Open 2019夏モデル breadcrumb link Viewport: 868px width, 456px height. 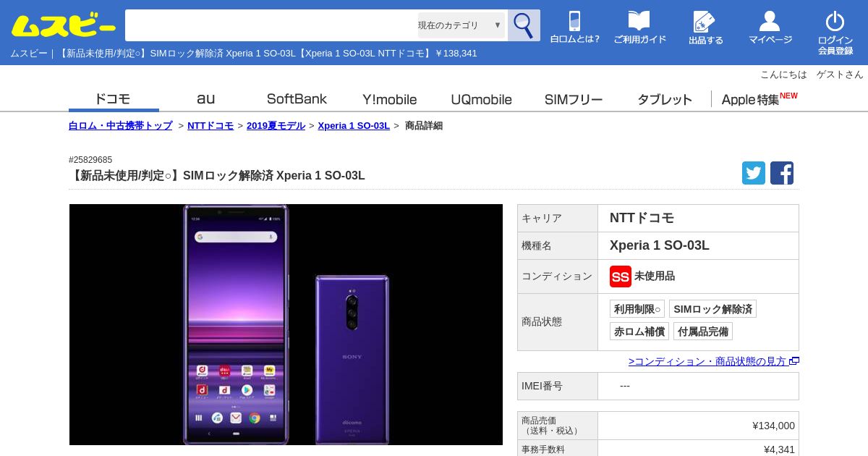pyautogui.click(x=276, y=126)
